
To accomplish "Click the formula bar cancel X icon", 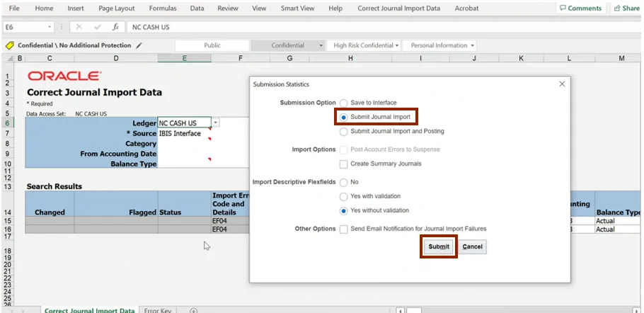I will pyautogui.click(x=79, y=27).
